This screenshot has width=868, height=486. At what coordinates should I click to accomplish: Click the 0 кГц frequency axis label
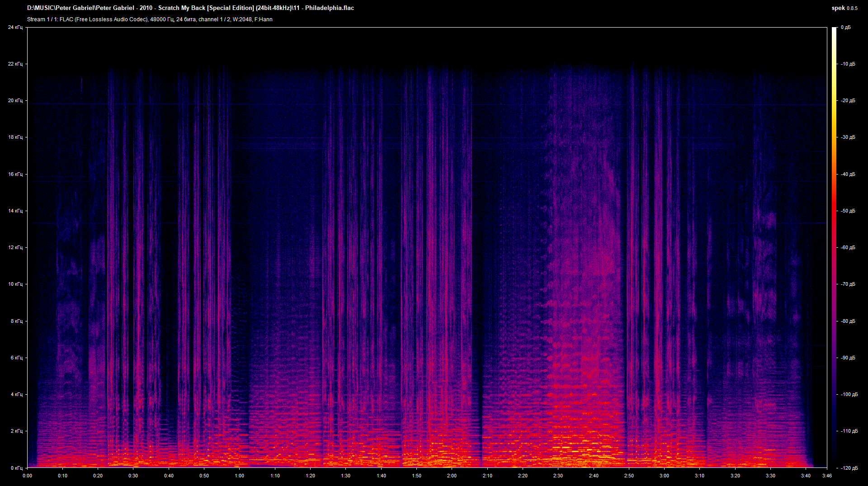tap(16, 468)
